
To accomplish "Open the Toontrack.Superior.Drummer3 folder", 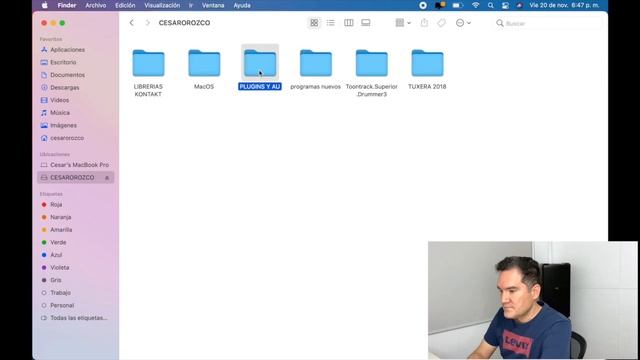I will (x=371, y=63).
